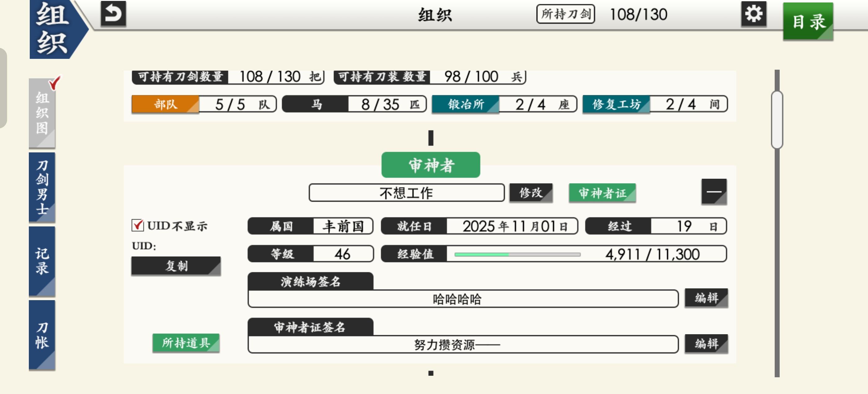868x394 pixels.
Task: Click the orange 部队 label
Action: [165, 104]
